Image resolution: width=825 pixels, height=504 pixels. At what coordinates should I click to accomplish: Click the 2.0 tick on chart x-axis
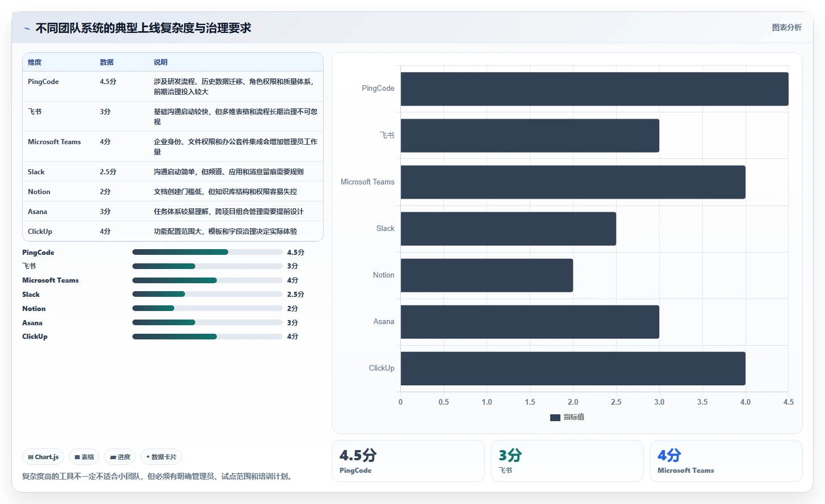[x=573, y=402]
